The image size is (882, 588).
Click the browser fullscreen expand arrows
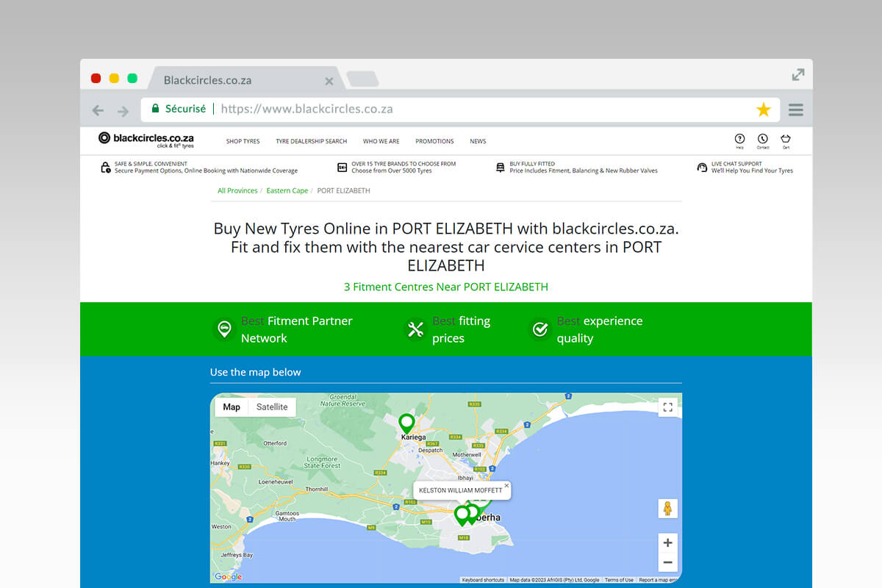[798, 74]
